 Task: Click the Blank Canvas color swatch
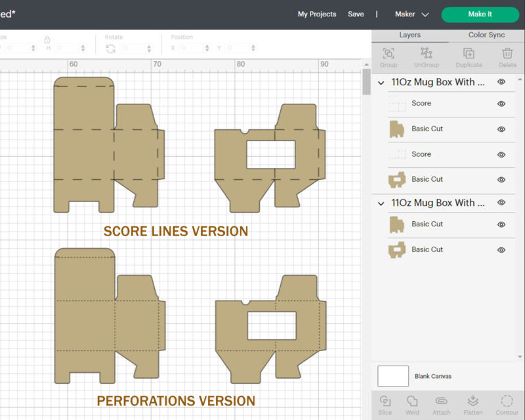pos(393,376)
